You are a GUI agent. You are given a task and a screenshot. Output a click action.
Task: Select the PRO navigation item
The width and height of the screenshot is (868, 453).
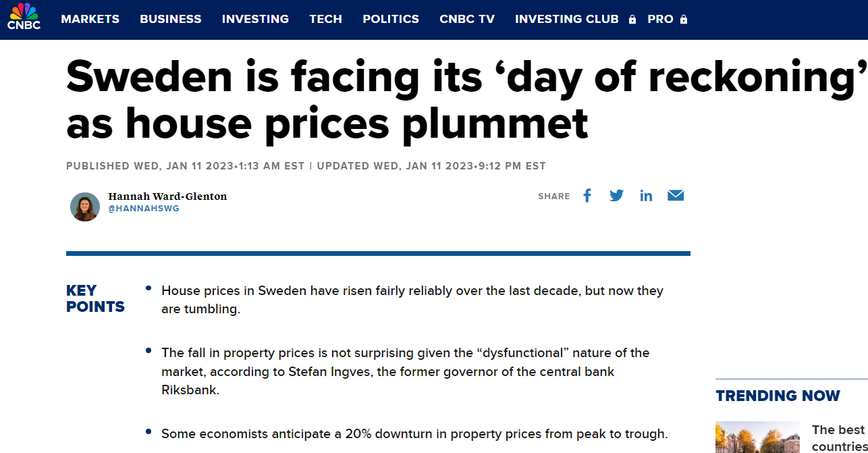click(660, 19)
